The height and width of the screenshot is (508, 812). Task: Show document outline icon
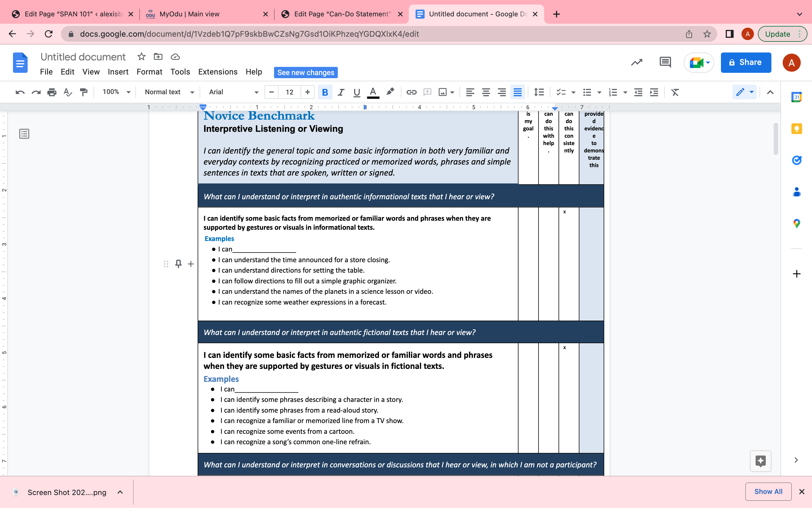[x=24, y=134]
